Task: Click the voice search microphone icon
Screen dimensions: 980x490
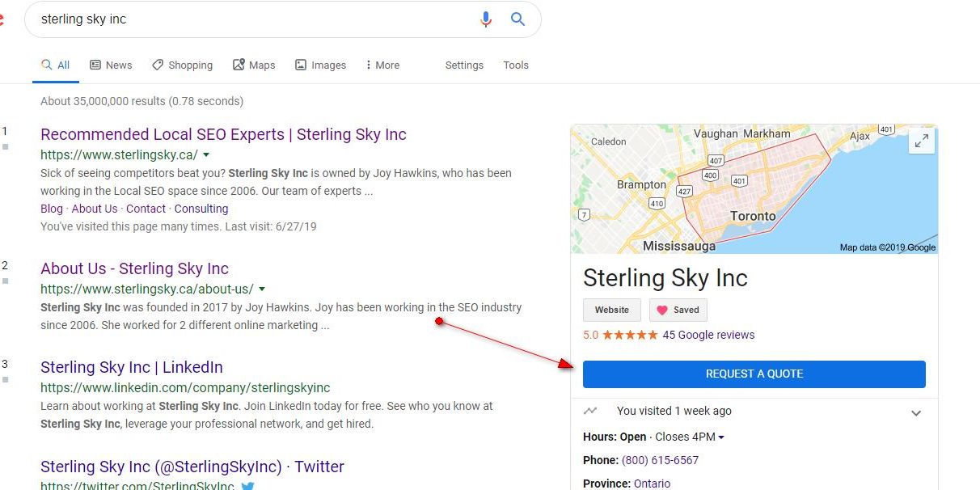Action: tap(485, 19)
